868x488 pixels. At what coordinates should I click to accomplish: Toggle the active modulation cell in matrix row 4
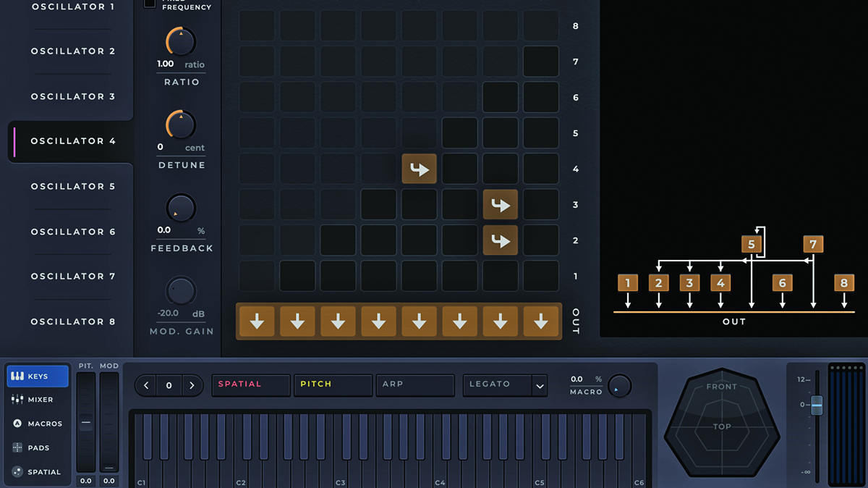(x=419, y=169)
